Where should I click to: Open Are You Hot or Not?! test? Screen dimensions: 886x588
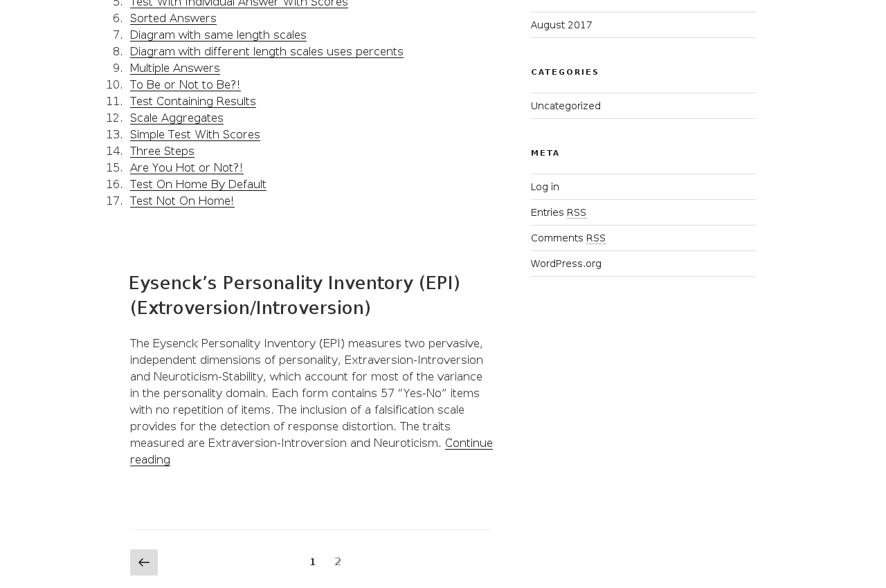(x=186, y=167)
